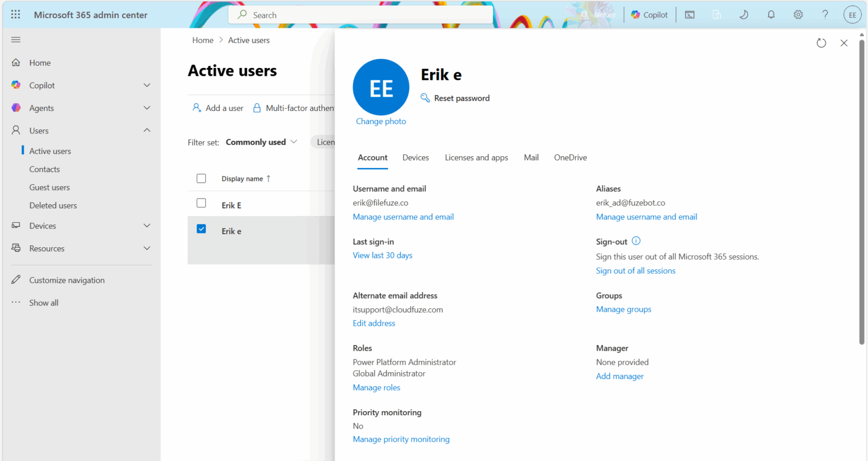Click the Show all ellipsis icon

coord(16,302)
